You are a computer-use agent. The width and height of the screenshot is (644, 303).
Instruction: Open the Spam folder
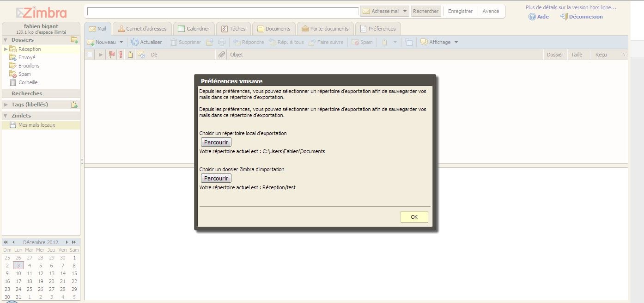pyautogui.click(x=24, y=74)
